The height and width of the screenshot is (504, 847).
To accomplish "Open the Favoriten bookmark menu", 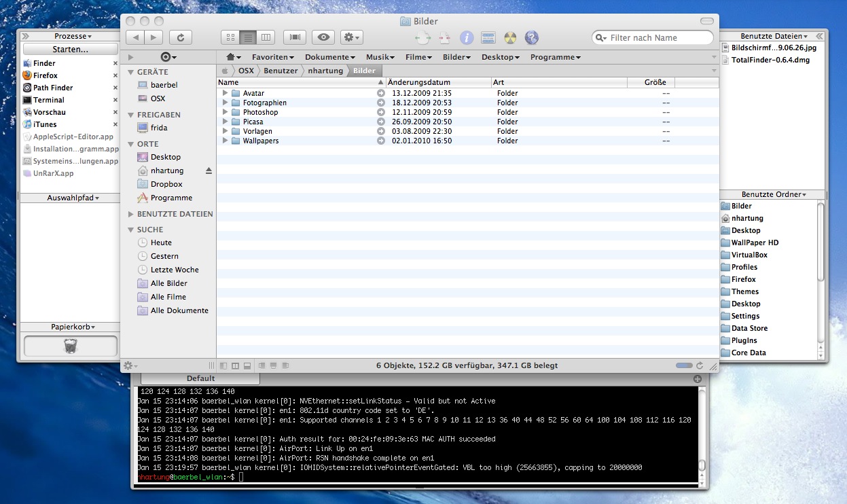I will pyautogui.click(x=273, y=57).
